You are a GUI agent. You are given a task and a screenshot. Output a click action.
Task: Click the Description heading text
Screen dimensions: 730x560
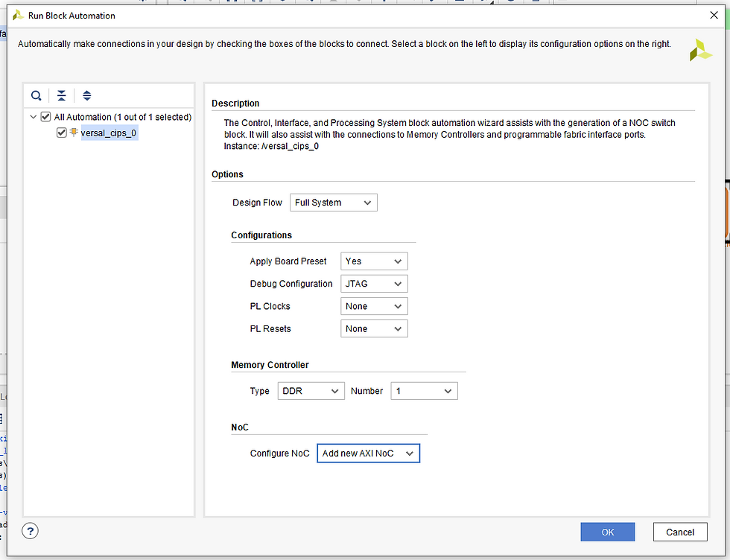click(x=235, y=104)
